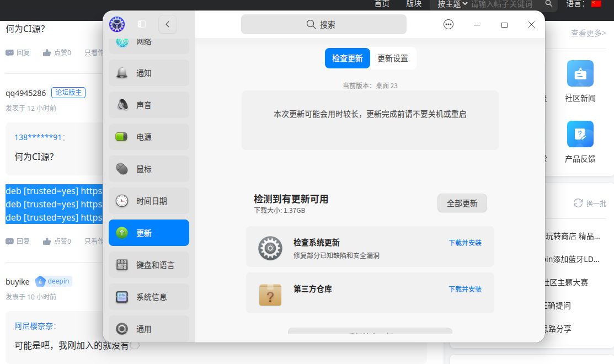Expand the 按主题 search dropdown
The height and width of the screenshot is (364, 614).
(x=452, y=4)
